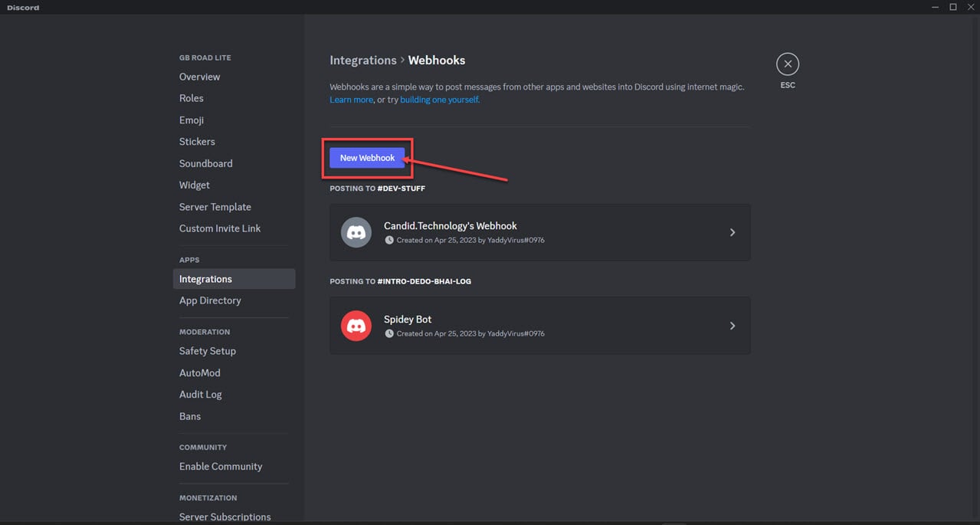Open Enable Community settings
Viewport: 980px width, 525px height.
221,466
